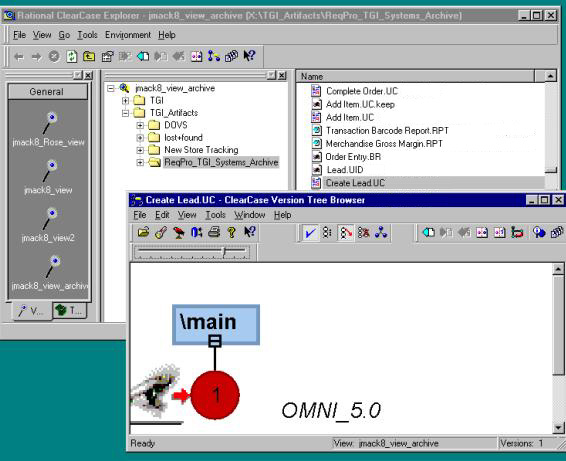Expand the DOVS folder node
566x461 pixels.
pyautogui.click(x=140, y=126)
